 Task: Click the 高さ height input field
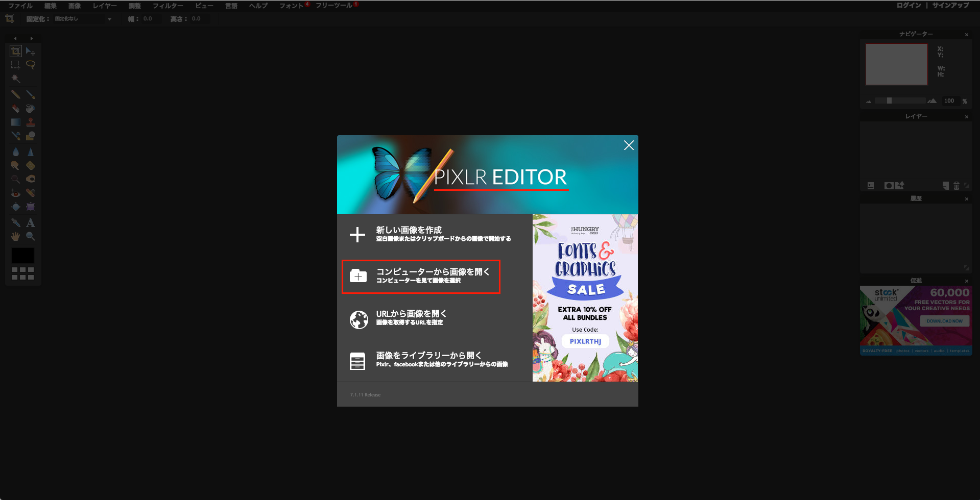(199, 19)
